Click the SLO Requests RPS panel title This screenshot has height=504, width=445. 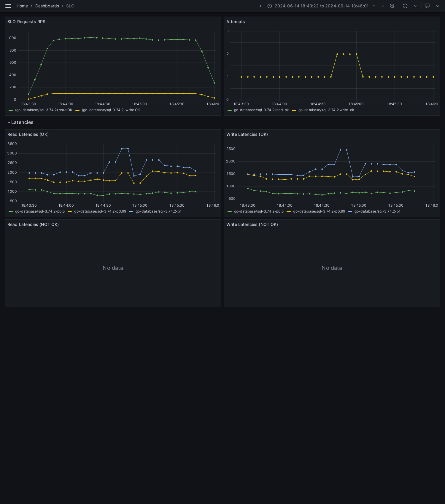pos(26,22)
